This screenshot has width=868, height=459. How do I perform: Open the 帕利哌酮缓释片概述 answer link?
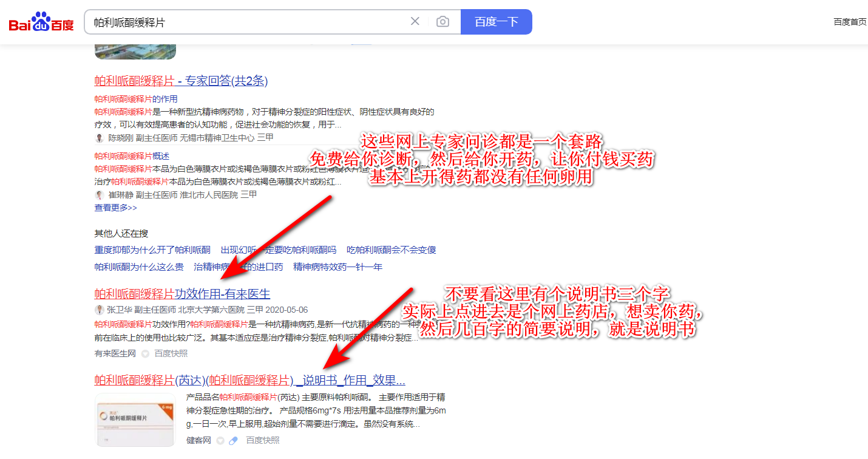(x=132, y=156)
